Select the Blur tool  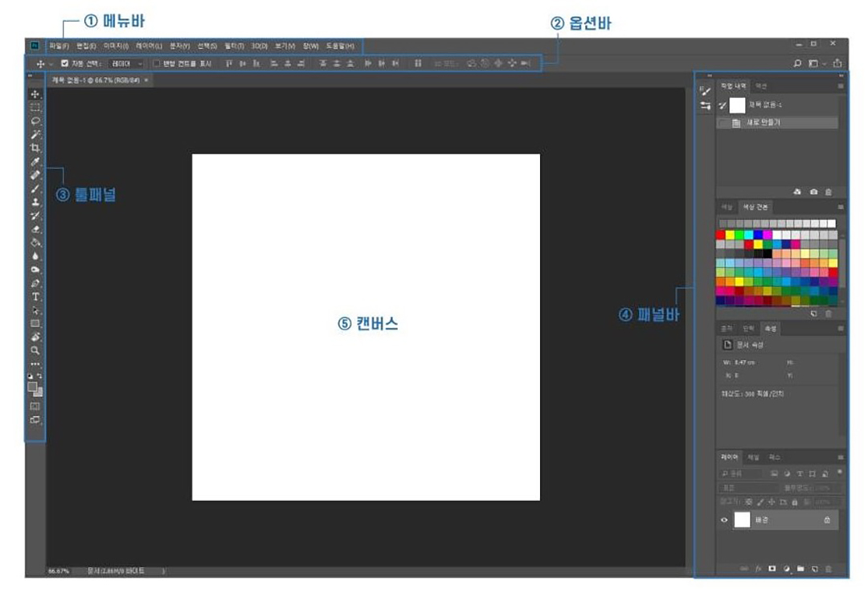35,256
